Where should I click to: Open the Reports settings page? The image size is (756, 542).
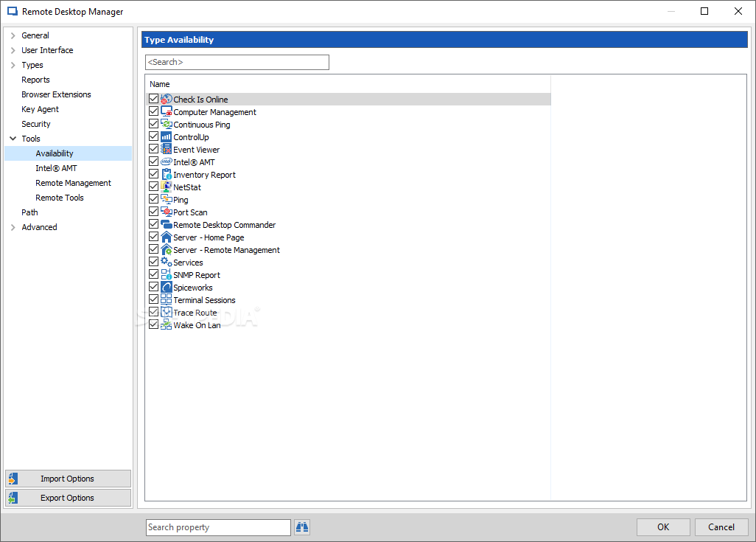pyautogui.click(x=35, y=80)
